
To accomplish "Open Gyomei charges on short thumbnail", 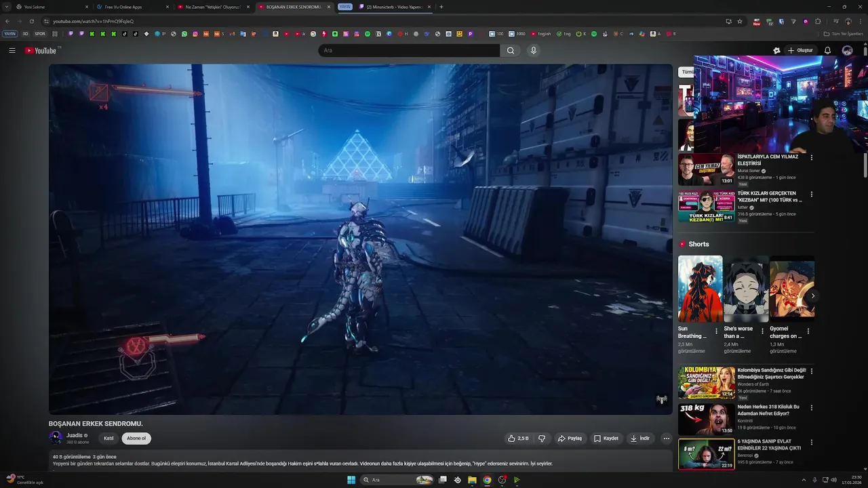I will pos(792,289).
